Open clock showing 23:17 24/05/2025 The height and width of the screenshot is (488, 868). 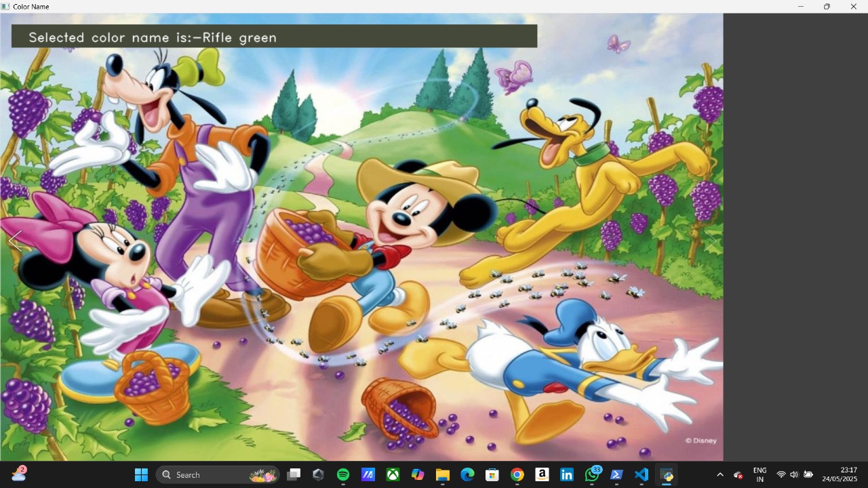pyautogui.click(x=840, y=474)
